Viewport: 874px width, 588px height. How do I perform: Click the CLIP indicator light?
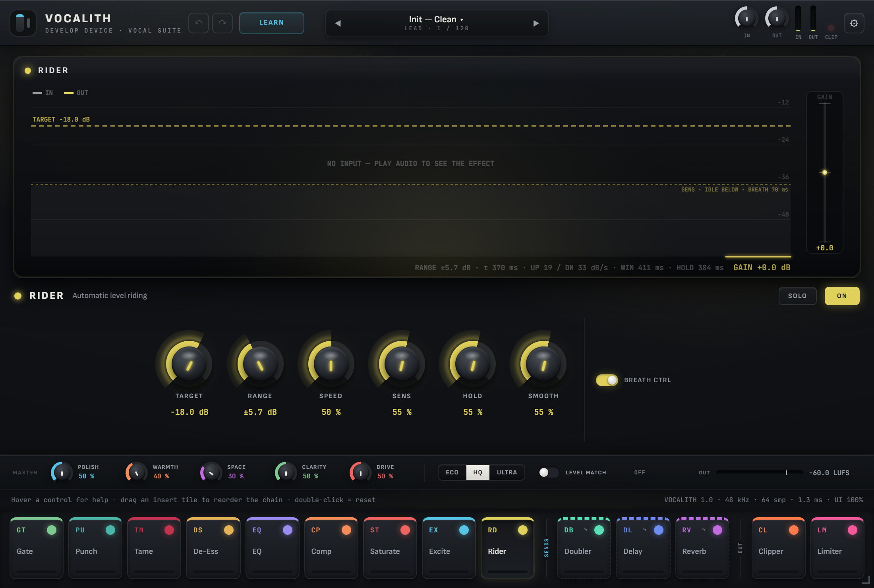pyautogui.click(x=831, y=28)
